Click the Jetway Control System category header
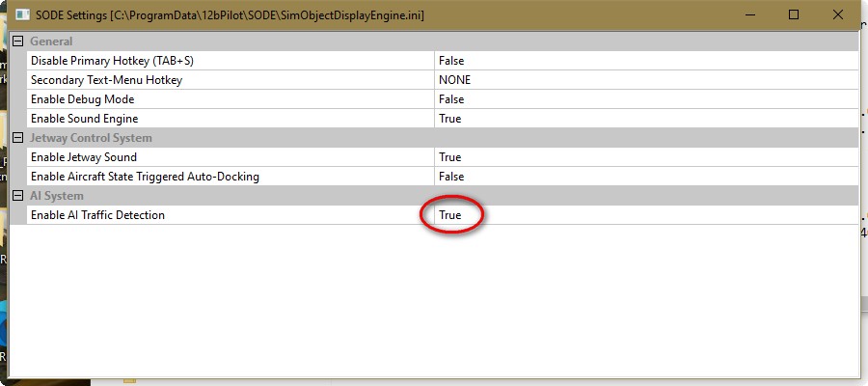The image size is (868, 386). coord(91,137)
